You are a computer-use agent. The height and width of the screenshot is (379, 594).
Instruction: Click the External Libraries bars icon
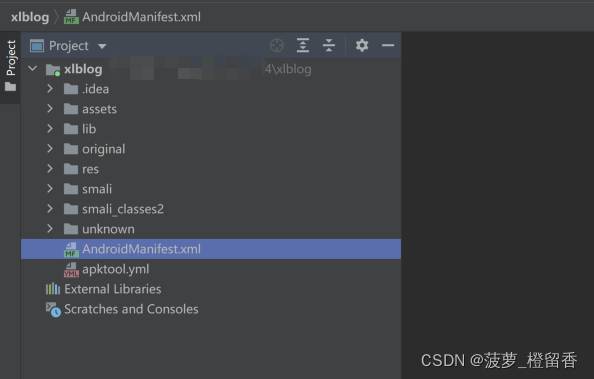(53, 289)
